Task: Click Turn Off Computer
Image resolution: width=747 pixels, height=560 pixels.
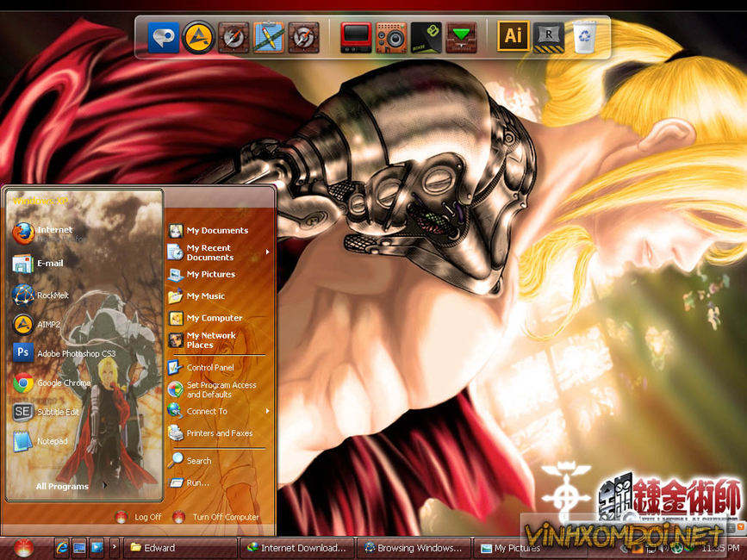Action: coord(217,517)
